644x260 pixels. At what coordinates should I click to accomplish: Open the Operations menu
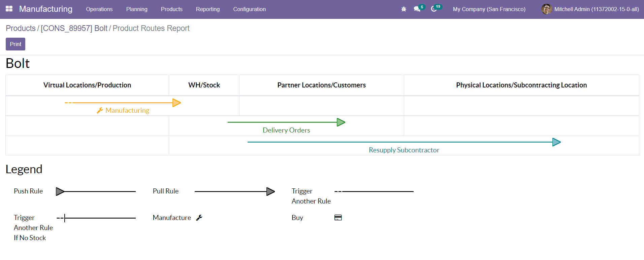pos(99,9)
